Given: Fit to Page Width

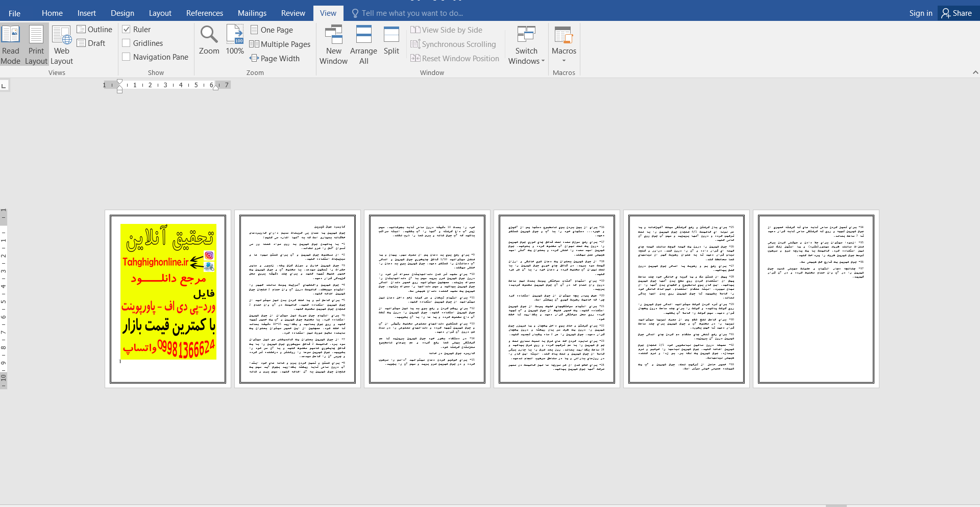Looking at the screenshot, I should (275, 59).
